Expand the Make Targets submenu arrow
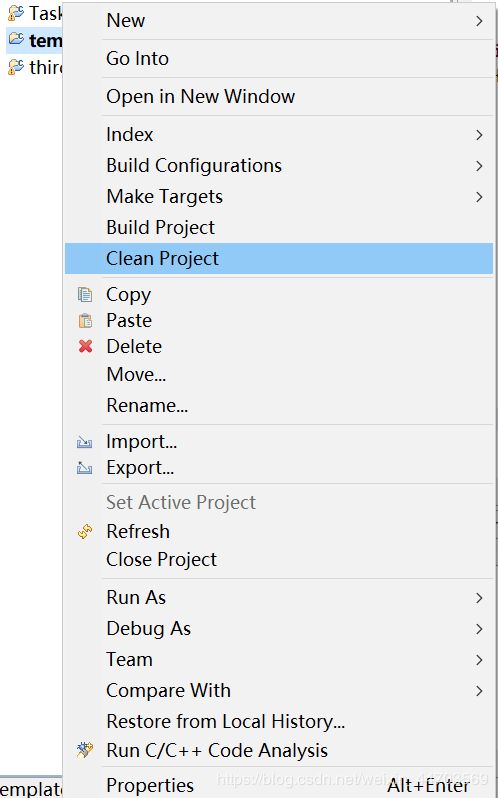498x798 pixels. click(479, 197)
